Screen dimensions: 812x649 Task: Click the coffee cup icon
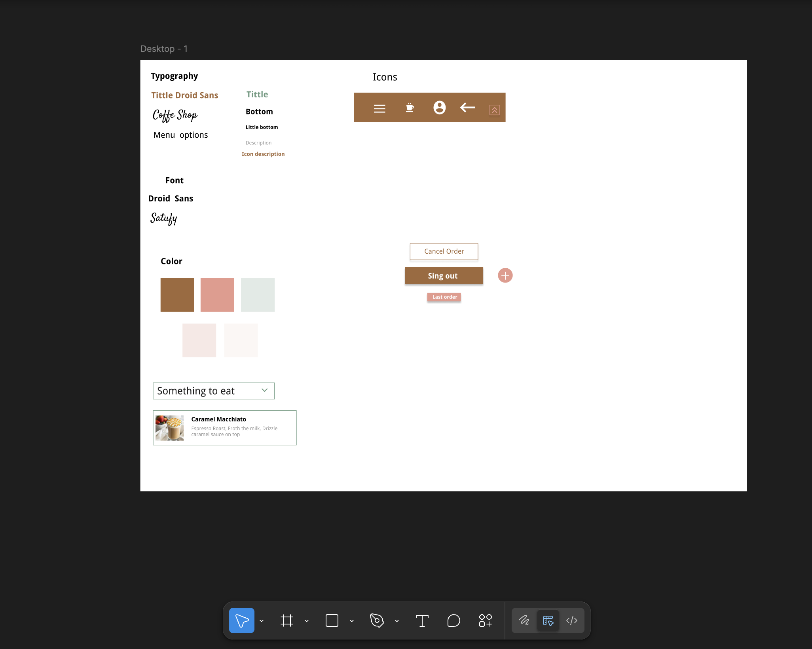click(x=410, y=108)
